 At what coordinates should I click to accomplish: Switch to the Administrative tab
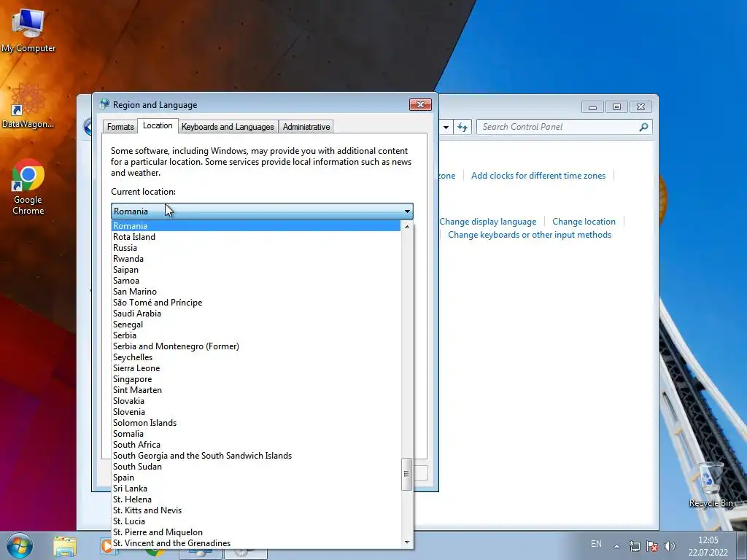point(306,127)
